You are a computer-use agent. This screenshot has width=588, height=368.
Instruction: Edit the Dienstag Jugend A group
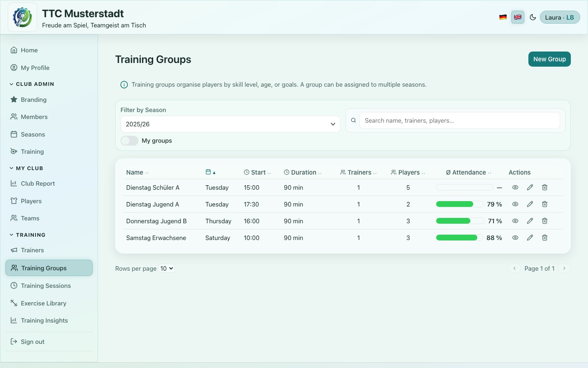tap(530, 204)
